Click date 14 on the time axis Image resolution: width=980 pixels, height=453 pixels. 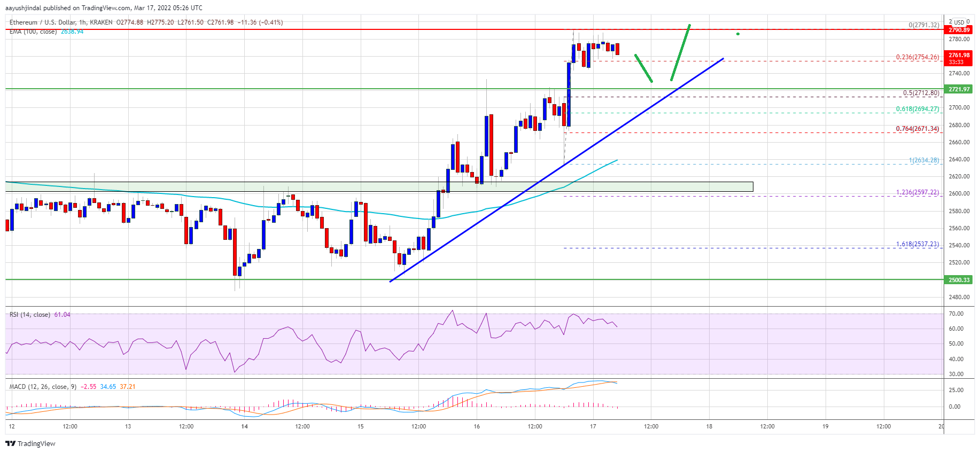pos(244,426)
